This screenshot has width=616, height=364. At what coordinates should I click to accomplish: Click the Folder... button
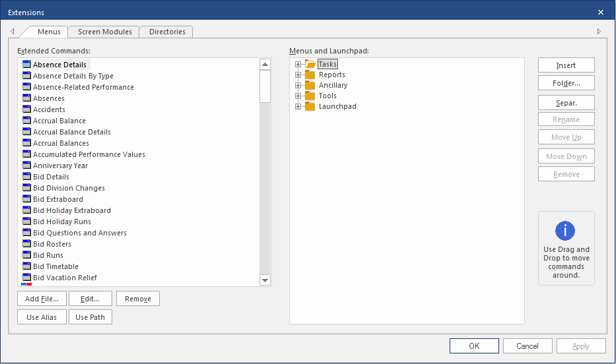[x=566, y=83]
